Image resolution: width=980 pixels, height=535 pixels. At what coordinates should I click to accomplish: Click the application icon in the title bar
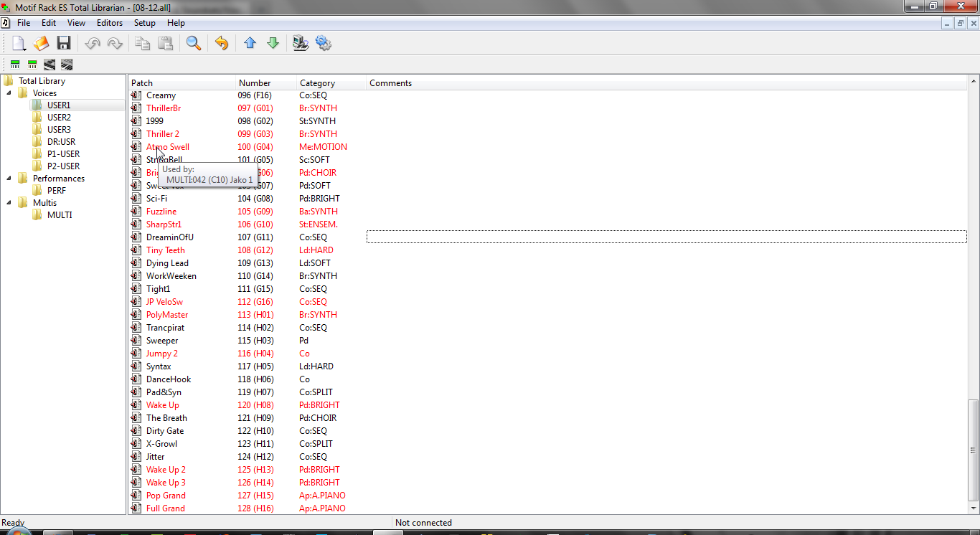pyautogui.click(x=6, y=6)
